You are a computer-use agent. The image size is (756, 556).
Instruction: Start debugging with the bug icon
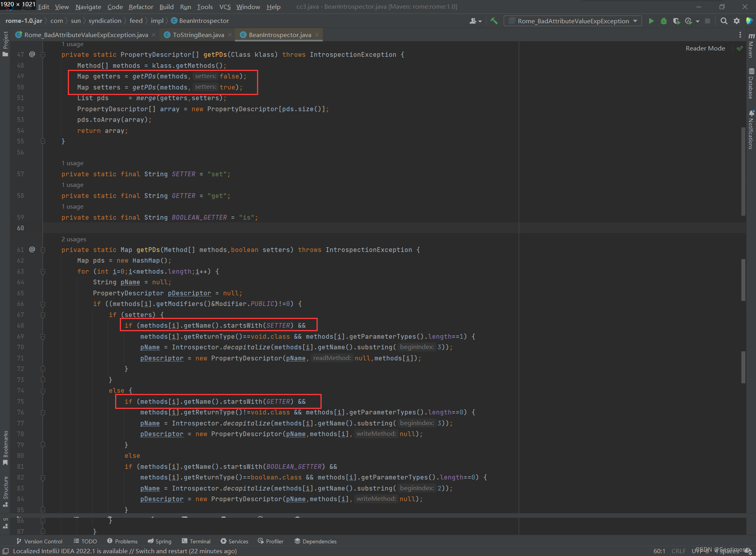[664, 21]
